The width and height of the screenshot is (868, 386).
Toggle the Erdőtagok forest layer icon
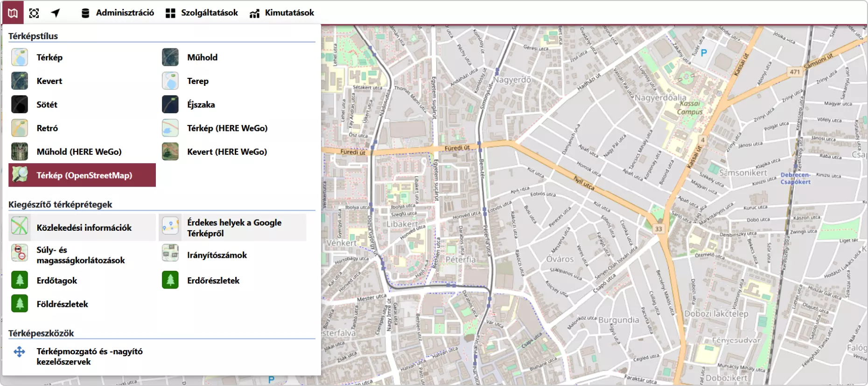pos(20,280)
